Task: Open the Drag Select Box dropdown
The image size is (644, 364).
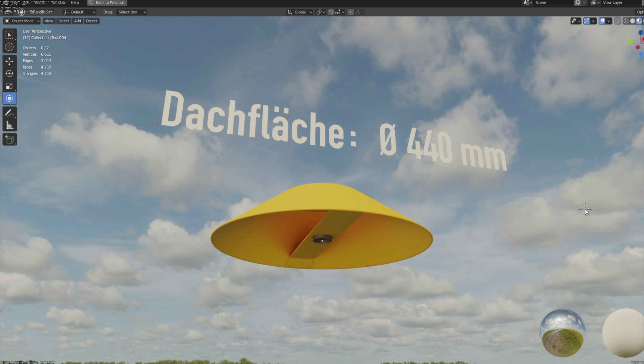Action: coord(132,12)
